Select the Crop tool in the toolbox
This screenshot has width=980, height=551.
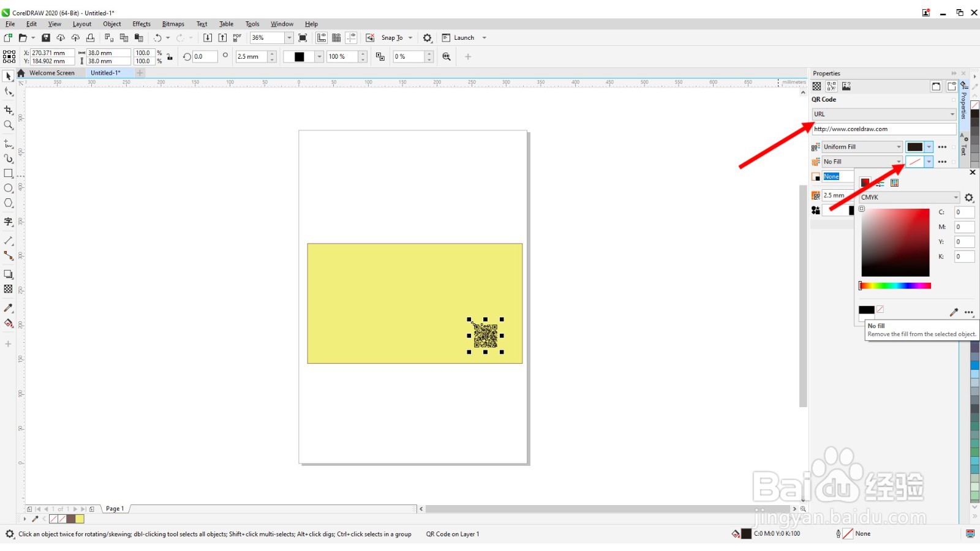coord(9,110)
